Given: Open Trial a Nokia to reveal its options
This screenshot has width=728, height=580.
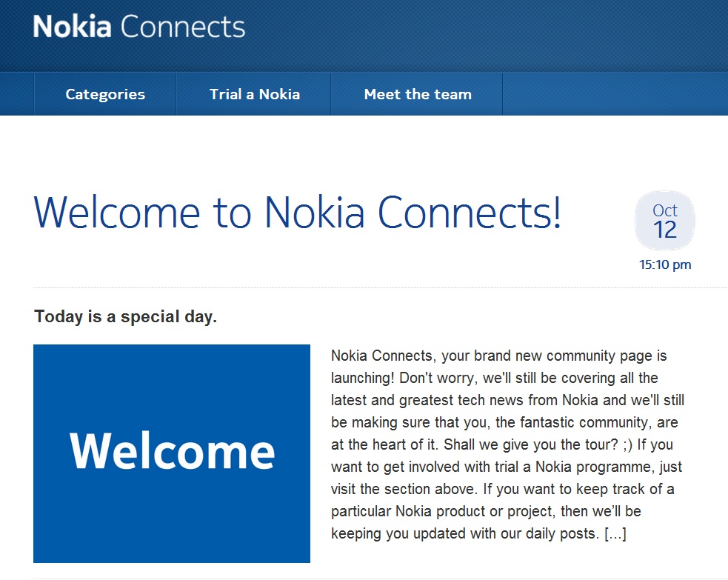Looking at the screenshot, I should 254,94.
